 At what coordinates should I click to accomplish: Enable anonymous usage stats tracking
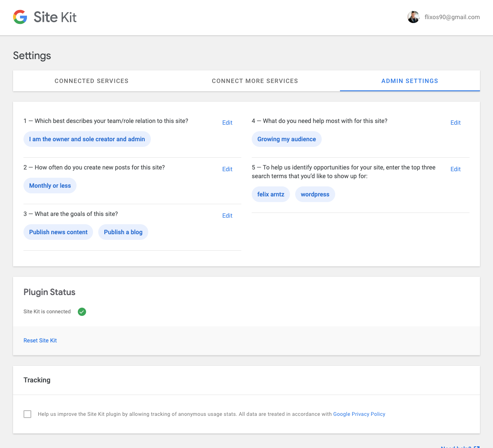click(x=27, y=414)
